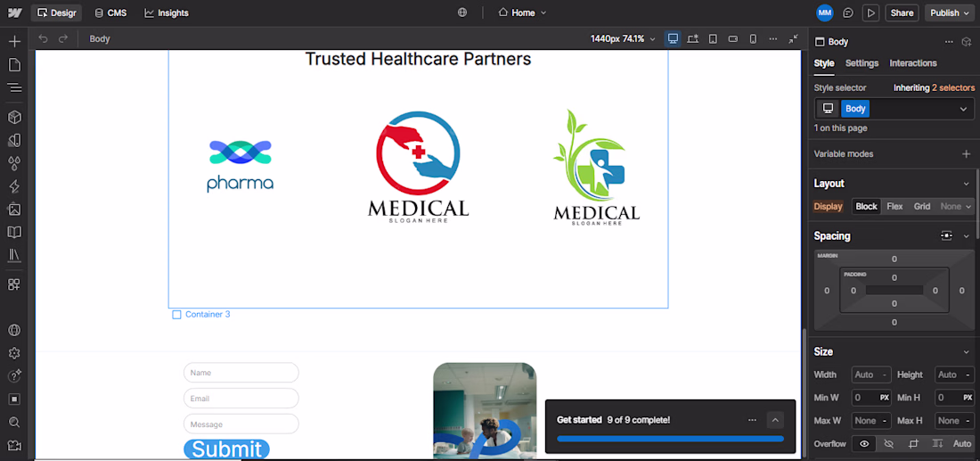Screen dimensions: 980x461
Task: Open video tutorials camera icon
Action: pos(14,445)
